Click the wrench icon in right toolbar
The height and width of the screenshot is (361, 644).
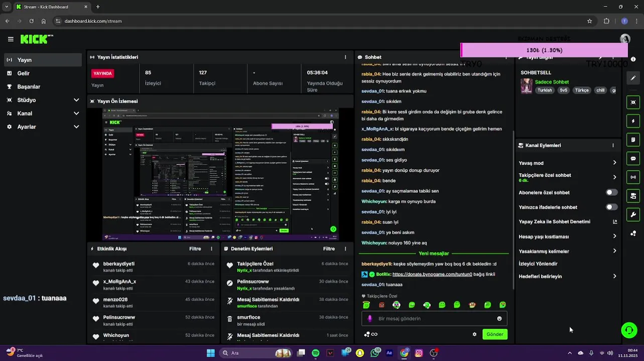click(633, 215)
